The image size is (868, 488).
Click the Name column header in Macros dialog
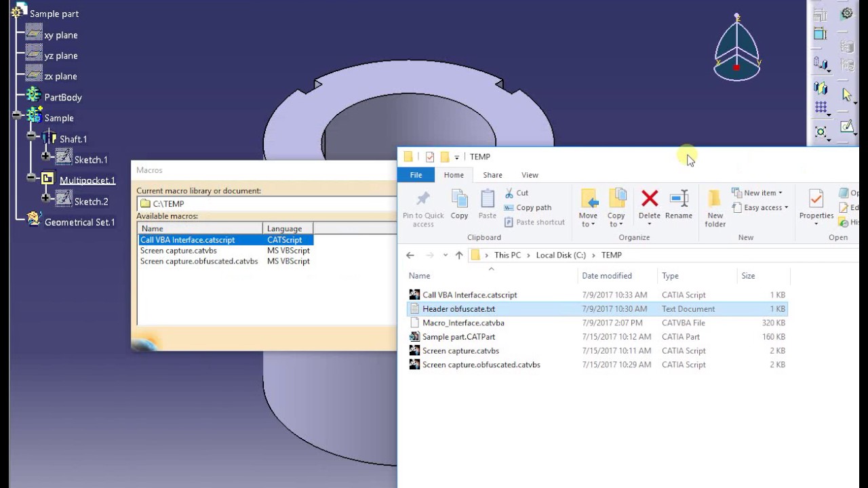[x=200, y=228]
